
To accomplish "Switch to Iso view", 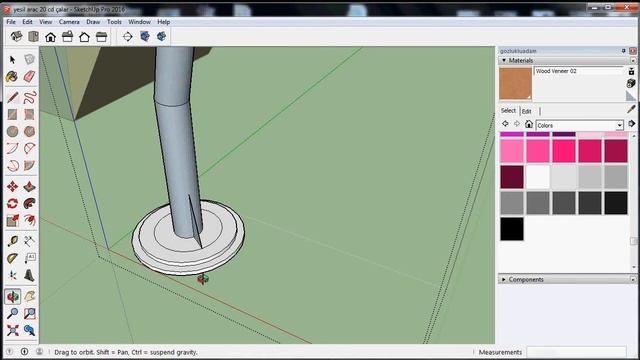I will pos(16,37).
